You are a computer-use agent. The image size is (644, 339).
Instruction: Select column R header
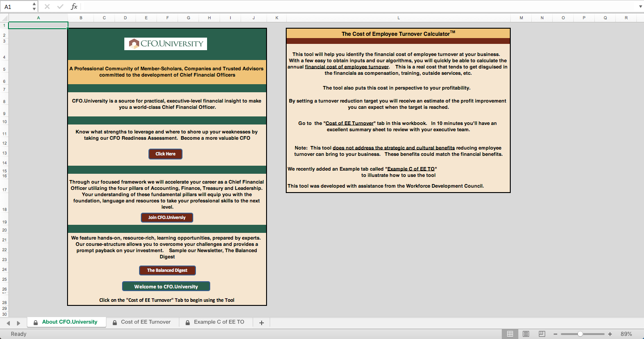pyautogui.click(x=626, y=18)
